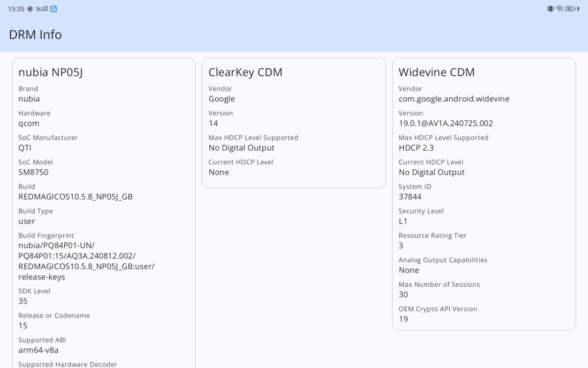
Task: Click ClearKey's No Digital Output value
Action: point(242,148)
